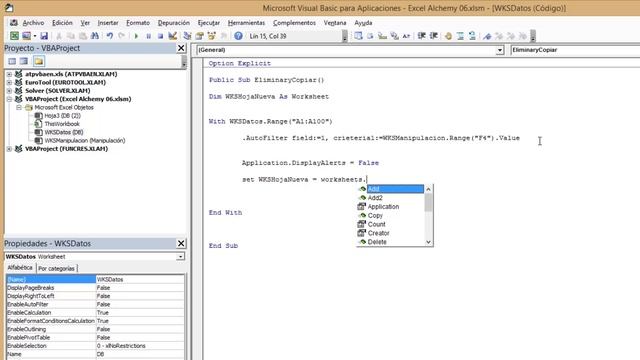This screenshot has width=640, height=360.
Task: Save the project with the floppy icon
Action: pos(44,36)
